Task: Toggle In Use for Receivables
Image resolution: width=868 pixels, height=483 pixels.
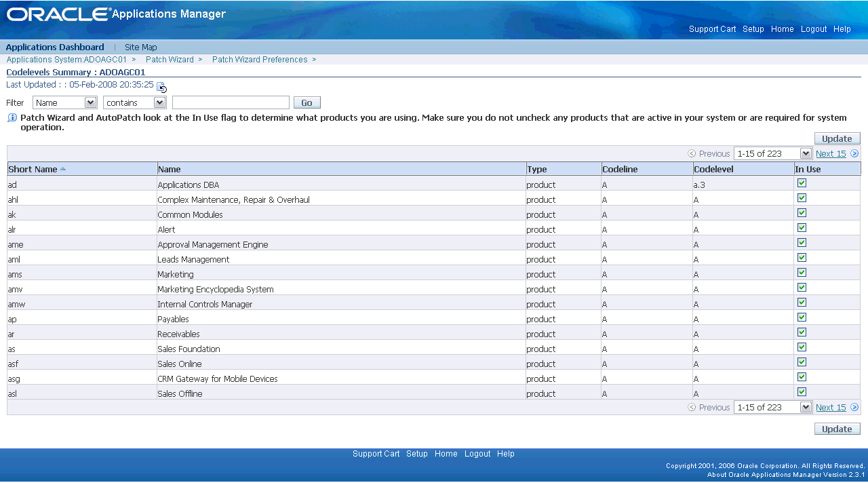Action: (x=802, y=332)
